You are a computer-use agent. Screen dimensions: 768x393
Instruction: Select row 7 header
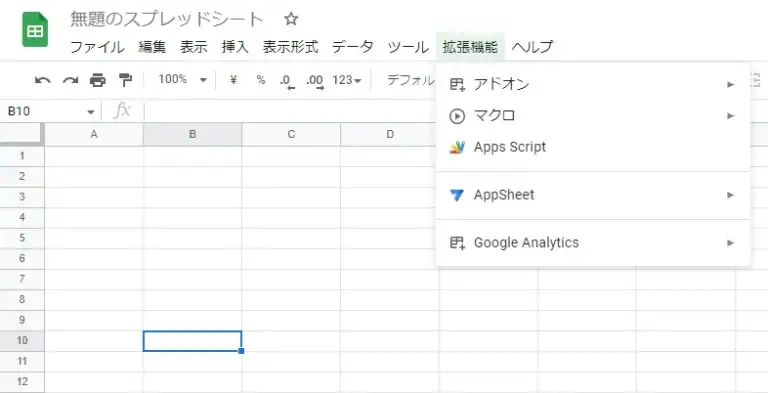(22, 279)
